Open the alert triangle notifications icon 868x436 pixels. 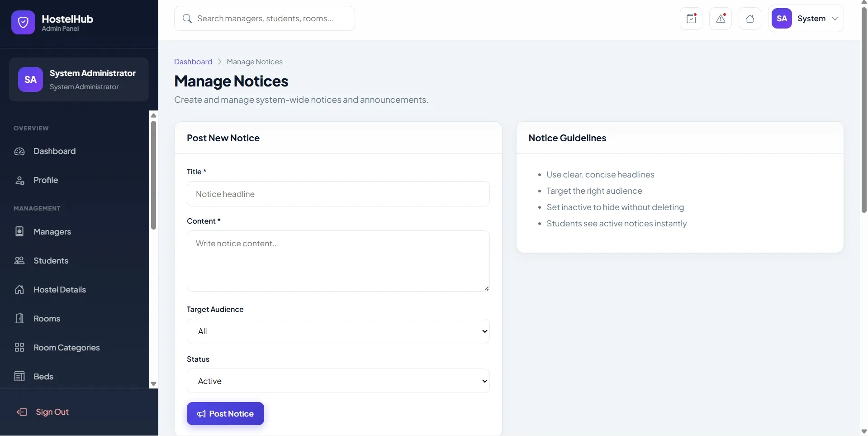(721, 19)
